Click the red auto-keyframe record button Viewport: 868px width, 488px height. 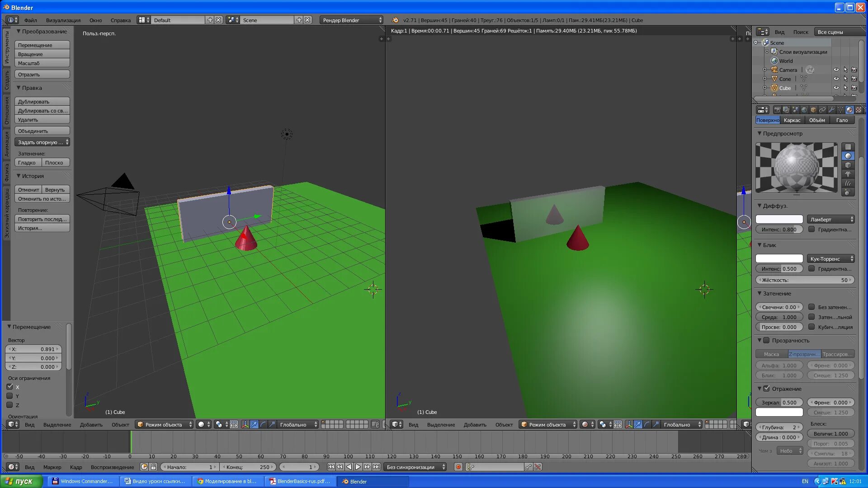tap(458, 467)
